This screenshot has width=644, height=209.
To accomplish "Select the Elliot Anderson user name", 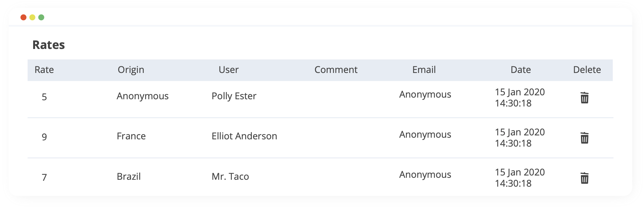I will (x=245, y=136).
